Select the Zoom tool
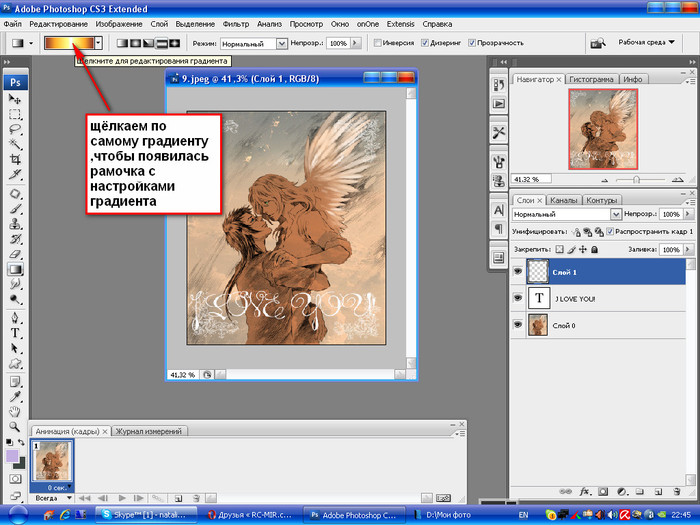Image resolution: width=700 pixels, height=525 pixels. (15, 427)
